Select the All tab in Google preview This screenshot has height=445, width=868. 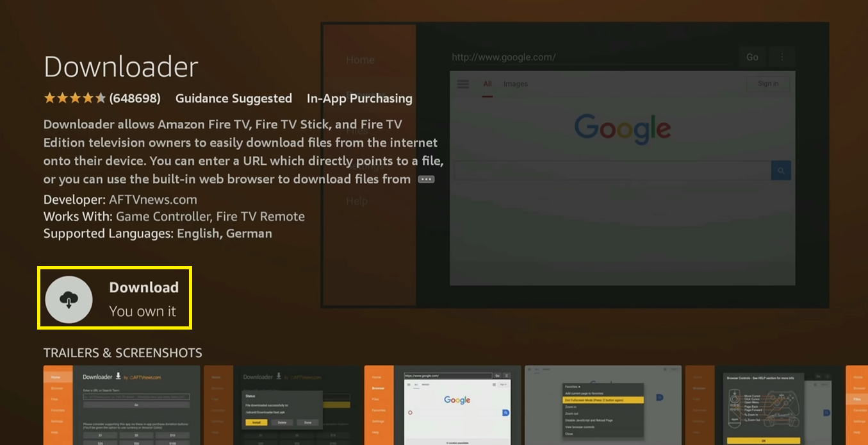pos(487,84)
